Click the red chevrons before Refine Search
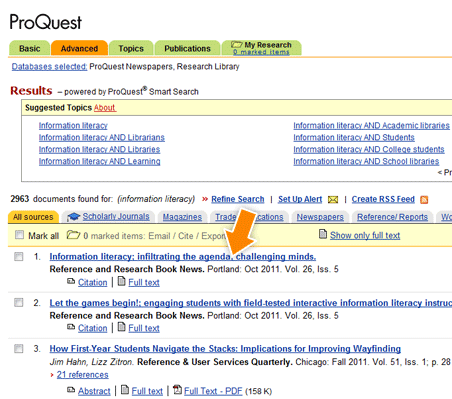 205,199
